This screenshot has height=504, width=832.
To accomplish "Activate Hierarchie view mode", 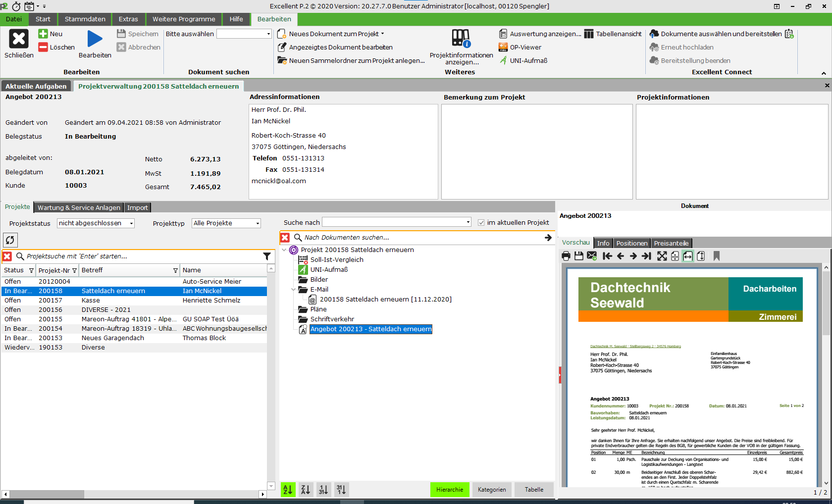I will (x=450, y=490).
